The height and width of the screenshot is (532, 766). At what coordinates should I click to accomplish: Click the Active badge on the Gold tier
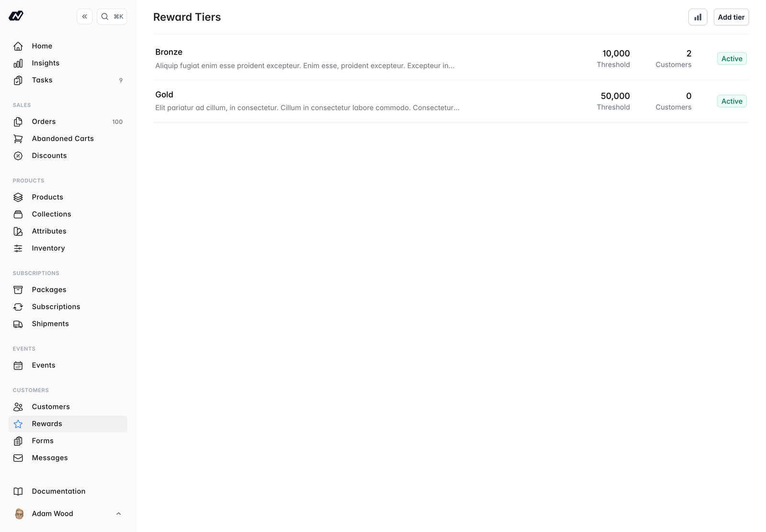point(732,102)
